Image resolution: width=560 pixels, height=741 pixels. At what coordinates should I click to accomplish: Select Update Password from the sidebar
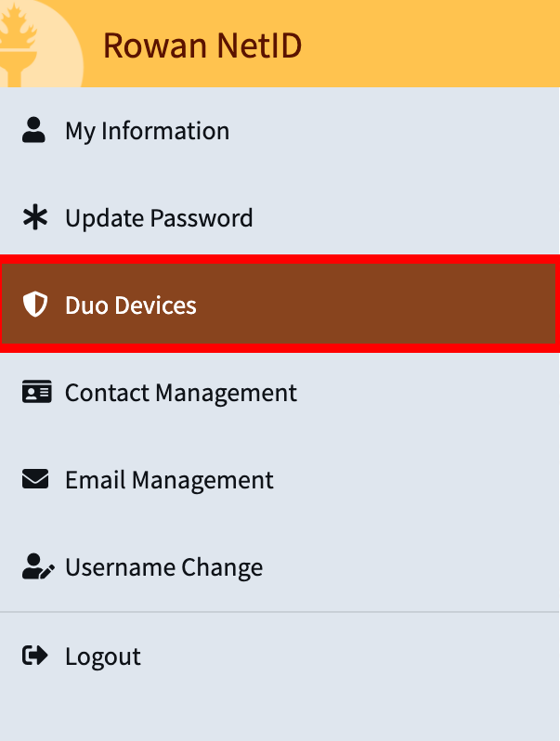(159, 218)
